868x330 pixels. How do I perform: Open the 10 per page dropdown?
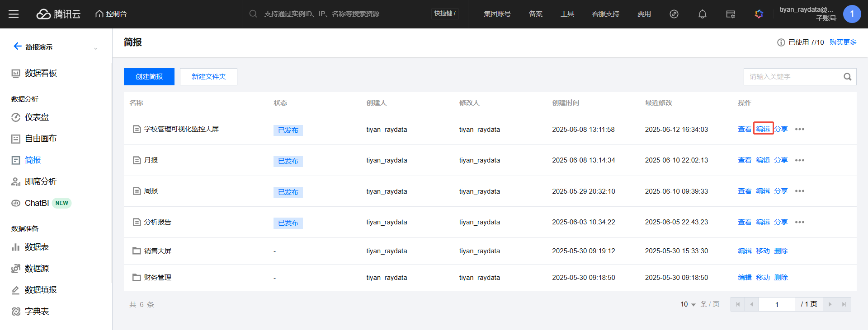(688, 304)
